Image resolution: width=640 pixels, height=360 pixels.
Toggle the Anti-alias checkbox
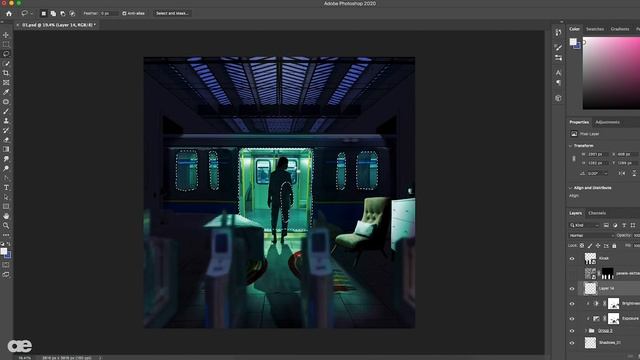[x=124, y=13]
